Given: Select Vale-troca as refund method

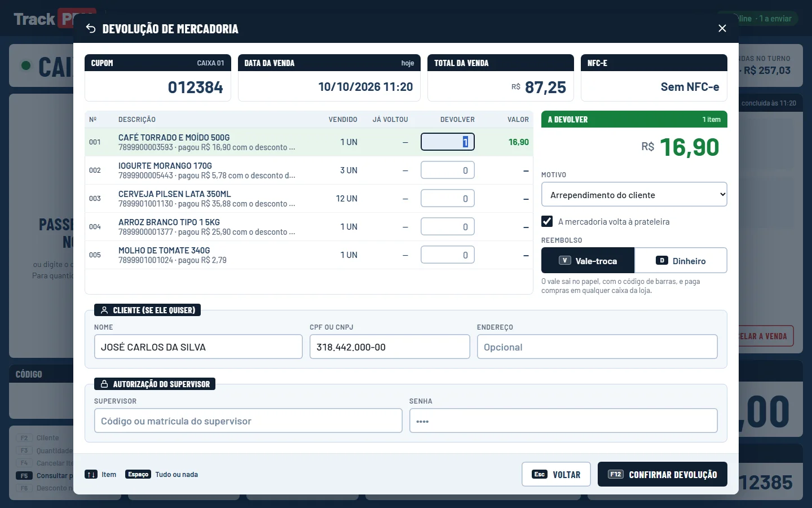Looking at the screenshot, I should (588, 260).
